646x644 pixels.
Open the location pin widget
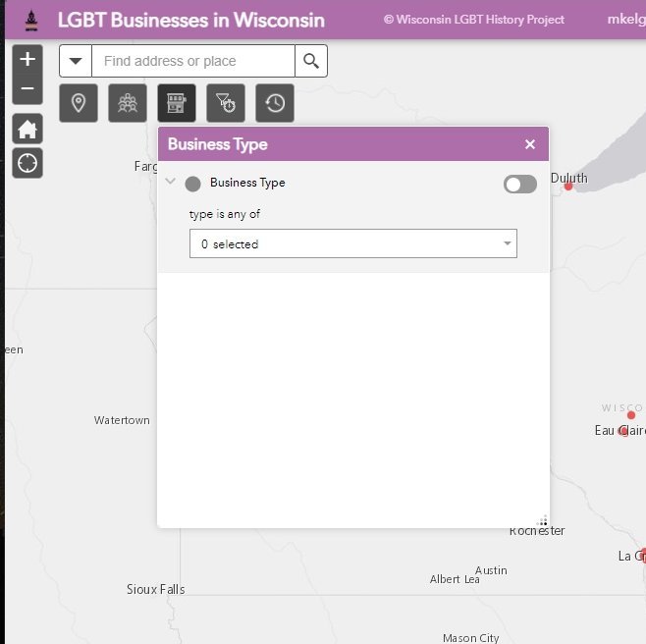(x=79, y=103)
